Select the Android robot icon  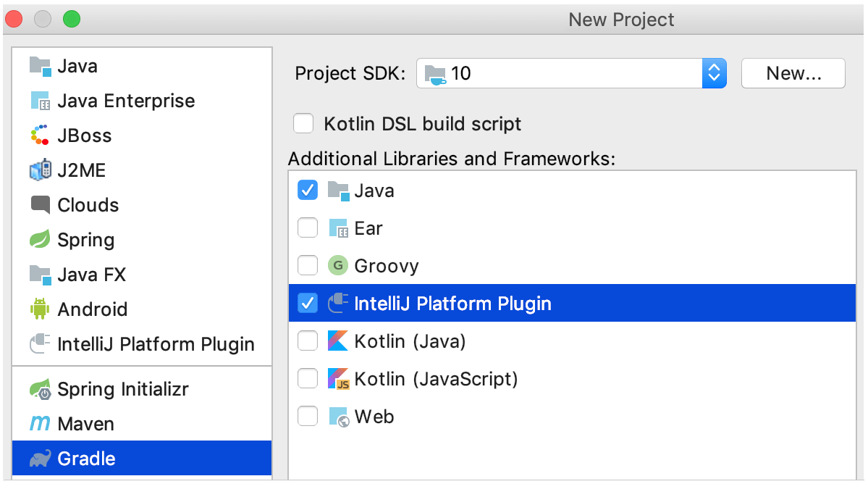(40, 309)
